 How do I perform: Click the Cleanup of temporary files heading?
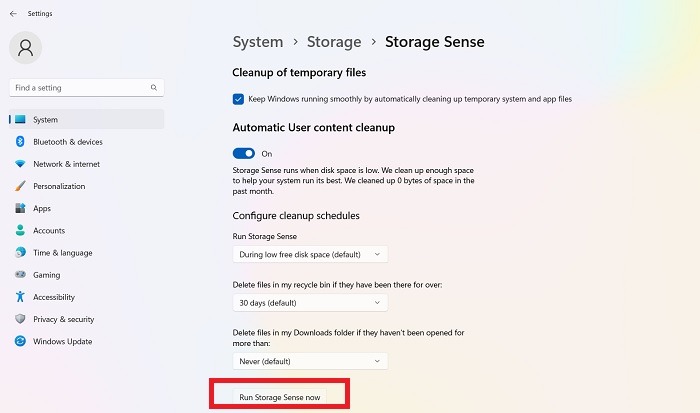[299, 72]
